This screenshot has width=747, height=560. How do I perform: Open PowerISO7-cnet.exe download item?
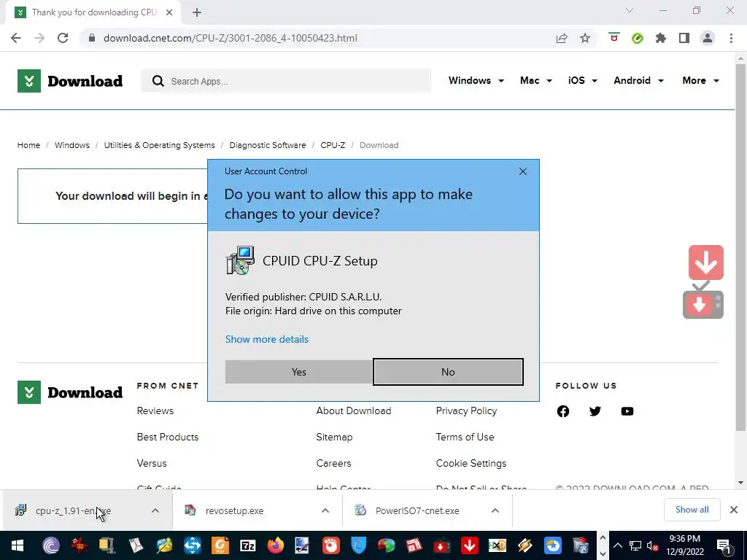pyautogui.click(x=417, y=510)
